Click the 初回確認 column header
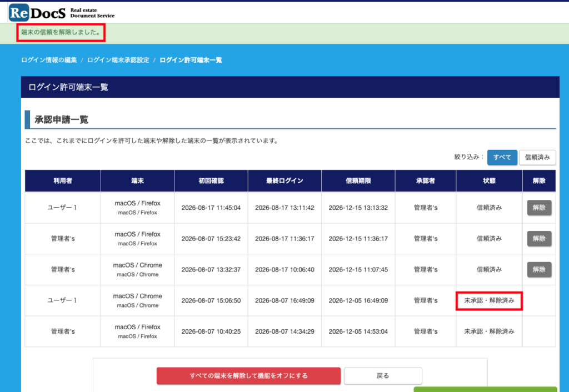 pyautogui.click(x=211, y=180)
